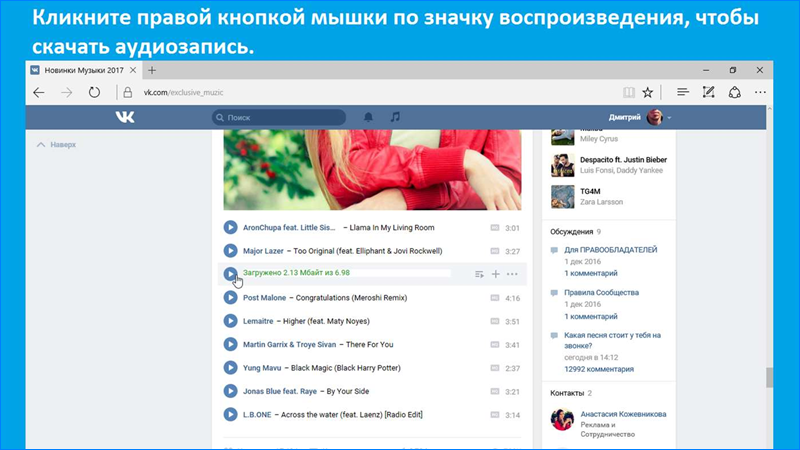View 12992 комментария link
800x450 pixels.
point(599,369)
